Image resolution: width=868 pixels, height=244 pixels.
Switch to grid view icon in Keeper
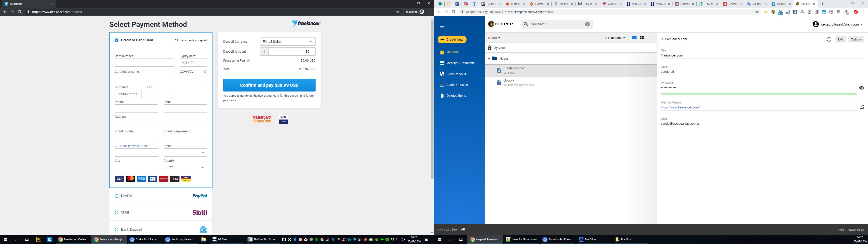(x=642, y=38)
